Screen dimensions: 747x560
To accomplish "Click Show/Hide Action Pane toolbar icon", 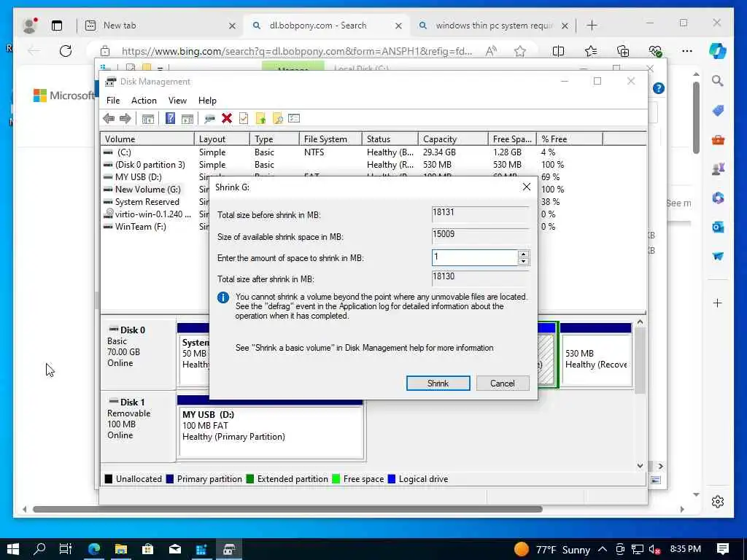I will pyautogui.click(x=187, y=119).
